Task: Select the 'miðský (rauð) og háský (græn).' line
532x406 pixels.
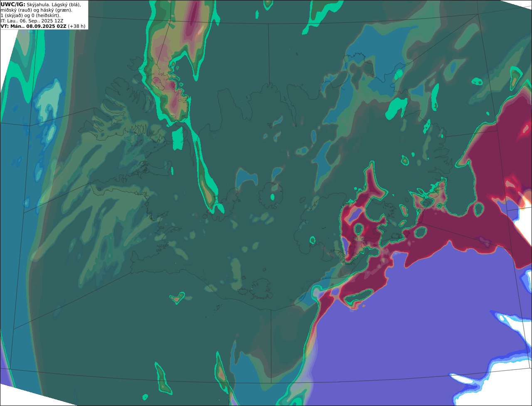Action: 36,10
